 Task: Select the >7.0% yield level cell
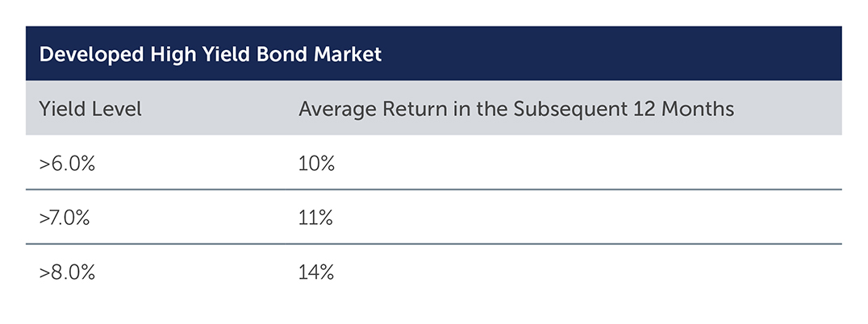[x=65, y=218]
